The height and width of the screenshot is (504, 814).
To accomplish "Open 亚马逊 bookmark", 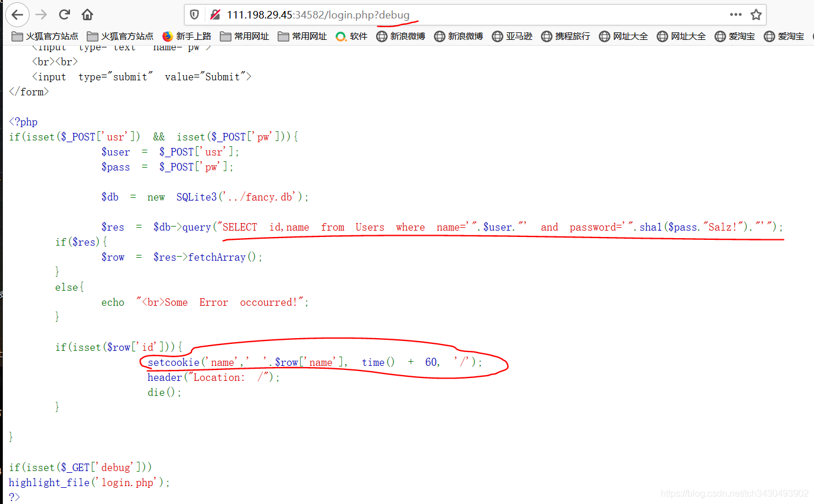I will 512,36.
